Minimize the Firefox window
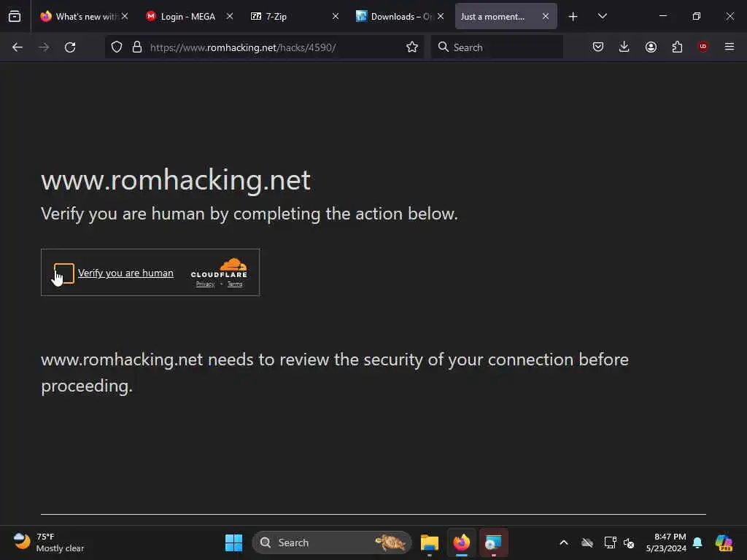This screenshot has width=747, height=560. point(662,16)
